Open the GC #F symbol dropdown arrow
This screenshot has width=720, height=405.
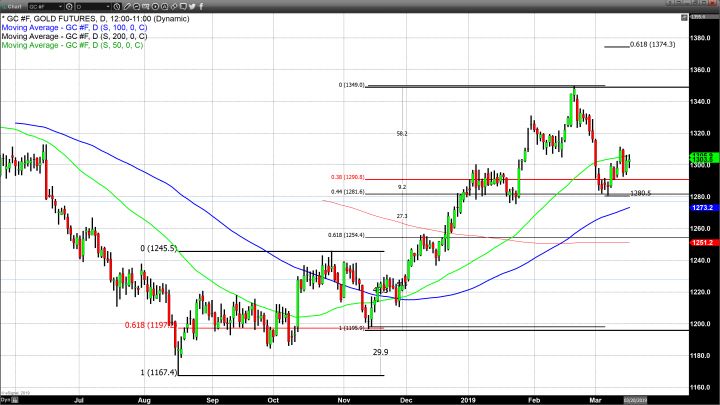click(x=61, y=6)
